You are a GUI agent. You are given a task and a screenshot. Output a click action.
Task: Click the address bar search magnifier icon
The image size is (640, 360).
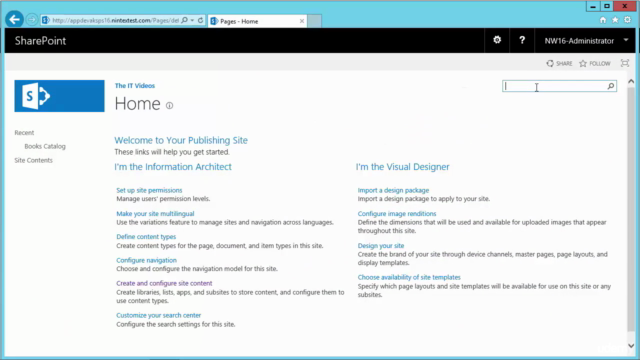(184, 20)
